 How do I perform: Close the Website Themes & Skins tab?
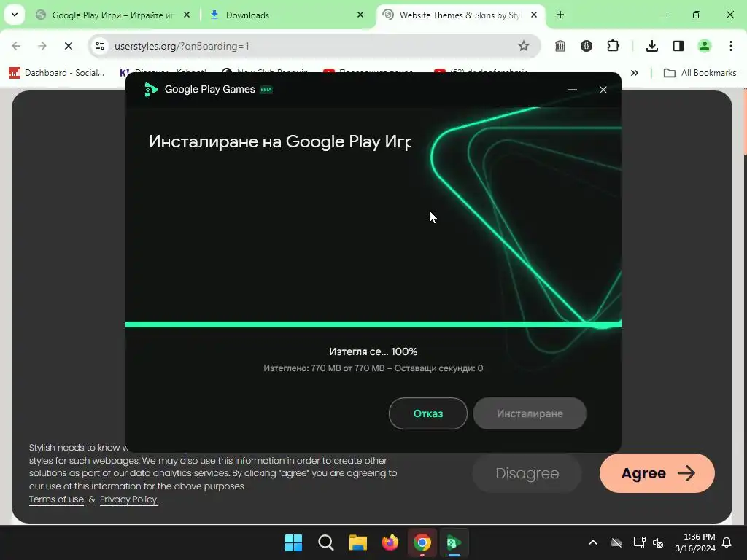pos(534,15)
